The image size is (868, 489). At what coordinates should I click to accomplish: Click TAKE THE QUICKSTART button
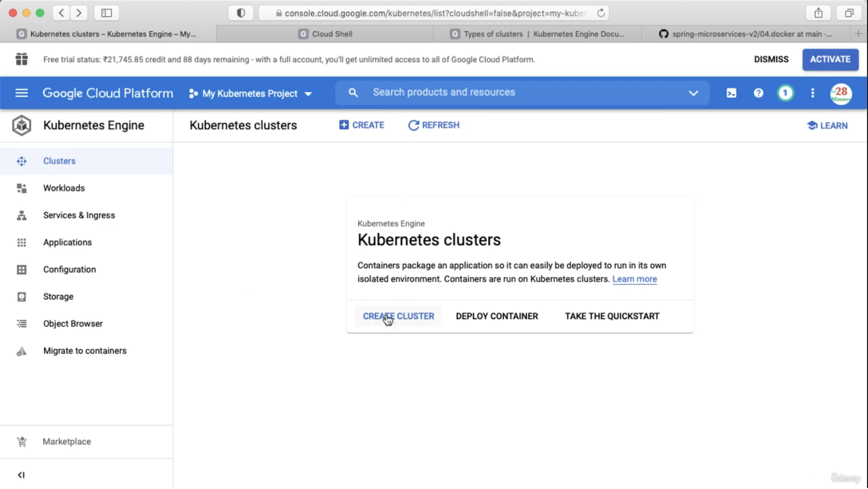[612, 316]
